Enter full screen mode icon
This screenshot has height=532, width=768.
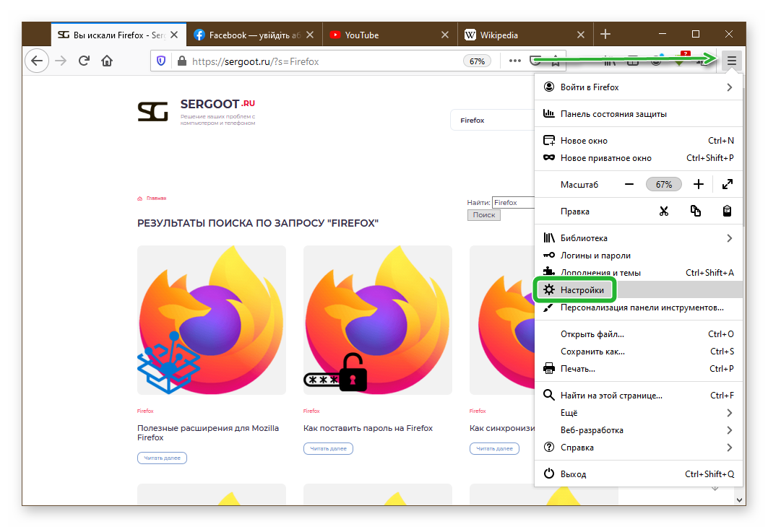[728, 185]
